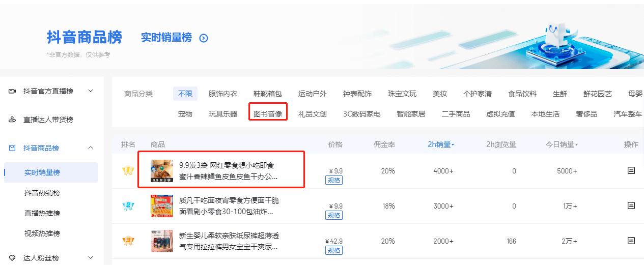Filter by 运动户外 category
This screenshot has height=265, width=644.
click(313, 94)
